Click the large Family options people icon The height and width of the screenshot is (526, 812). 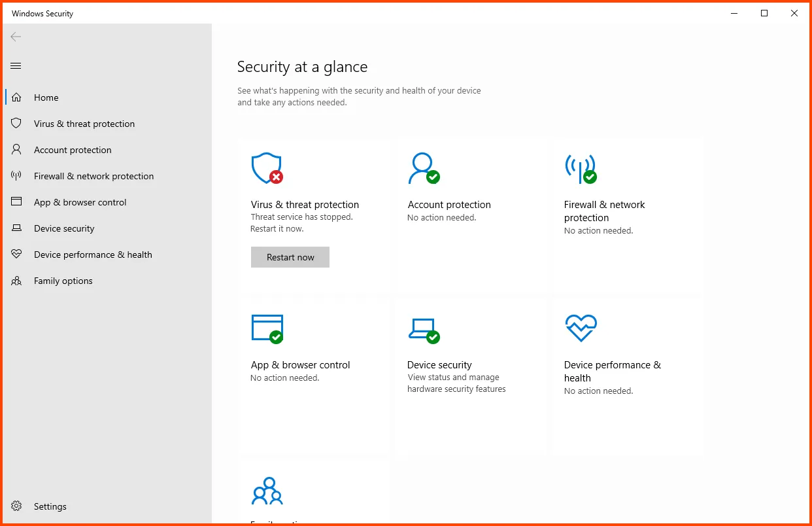click(x=267, y=491)
